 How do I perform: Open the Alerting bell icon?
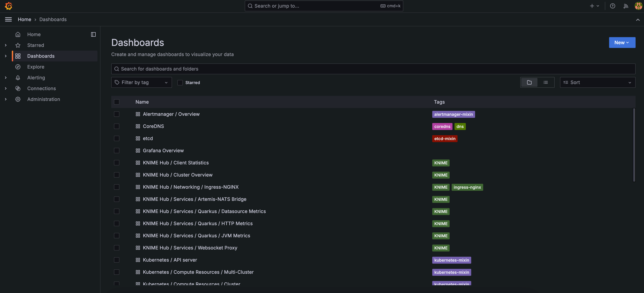coord(18,78)
